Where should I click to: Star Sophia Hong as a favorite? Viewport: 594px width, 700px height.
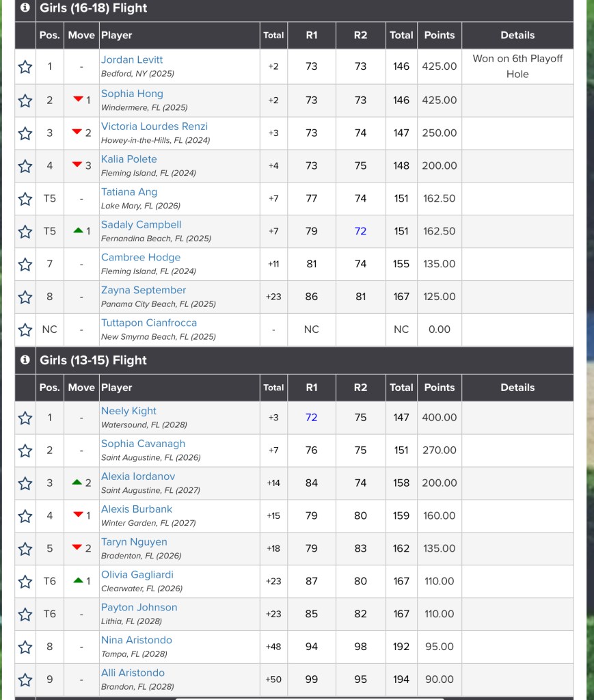(25, 100)
